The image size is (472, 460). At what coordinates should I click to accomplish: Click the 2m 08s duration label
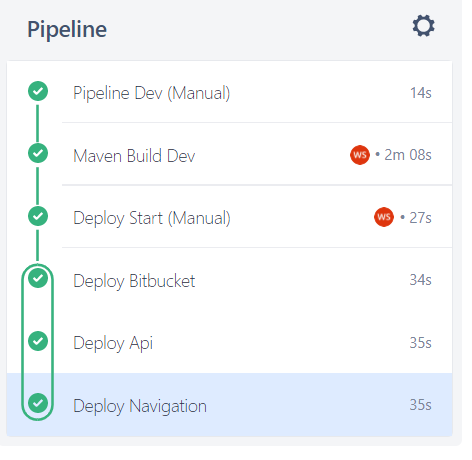coord(408,155)
